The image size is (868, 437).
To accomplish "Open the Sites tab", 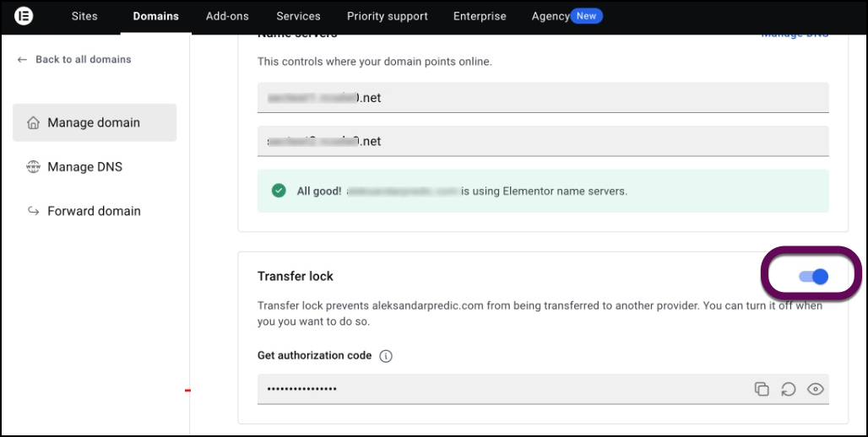I will click(84, 16).
